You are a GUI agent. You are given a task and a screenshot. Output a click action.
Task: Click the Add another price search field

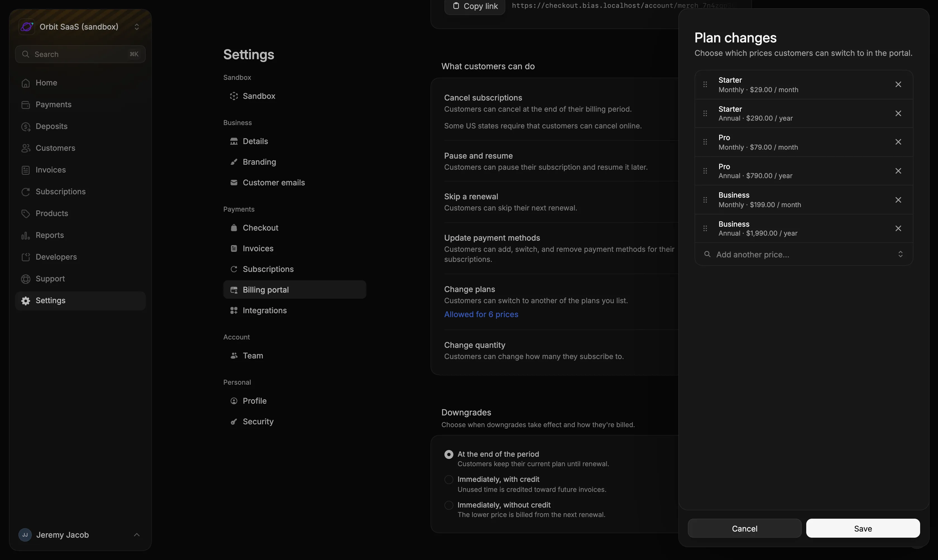coord(804,254)
